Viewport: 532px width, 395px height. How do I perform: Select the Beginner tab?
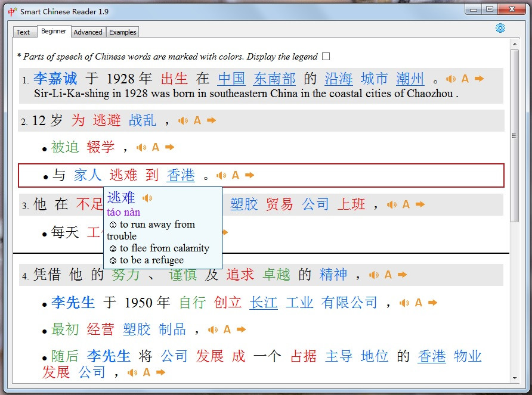click(54, 31)
